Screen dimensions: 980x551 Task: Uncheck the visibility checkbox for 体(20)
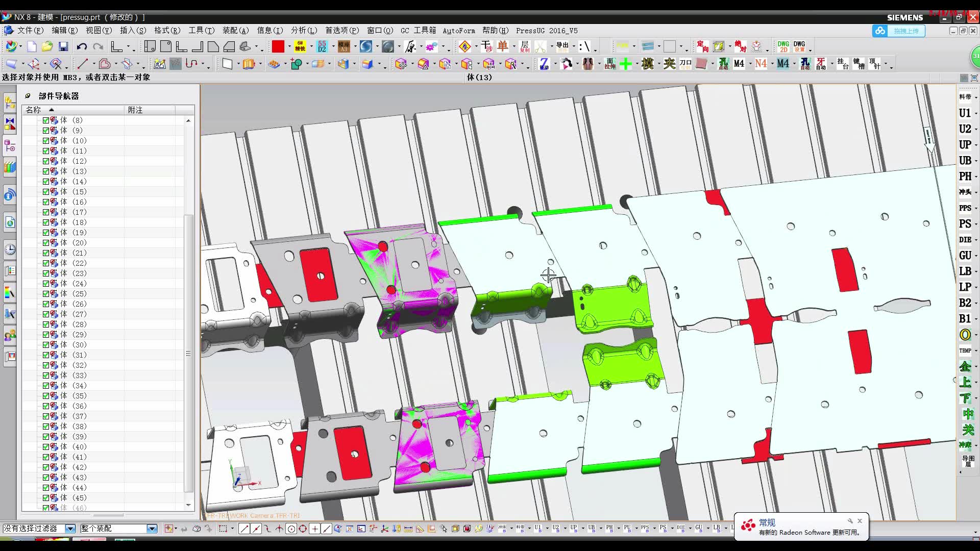[46, 243]
